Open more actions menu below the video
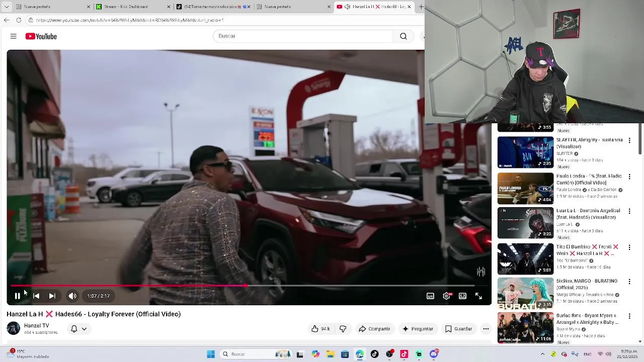The image size is (644, 362). [486, 329]
